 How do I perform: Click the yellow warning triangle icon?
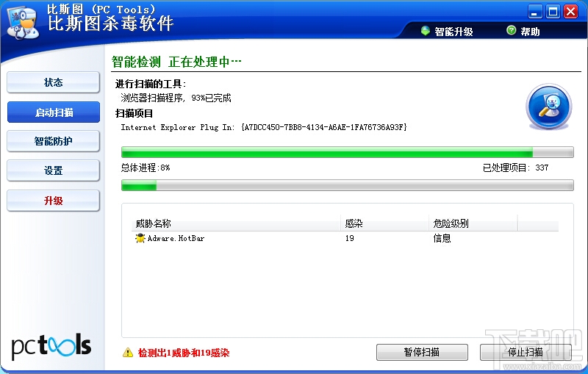128,353
